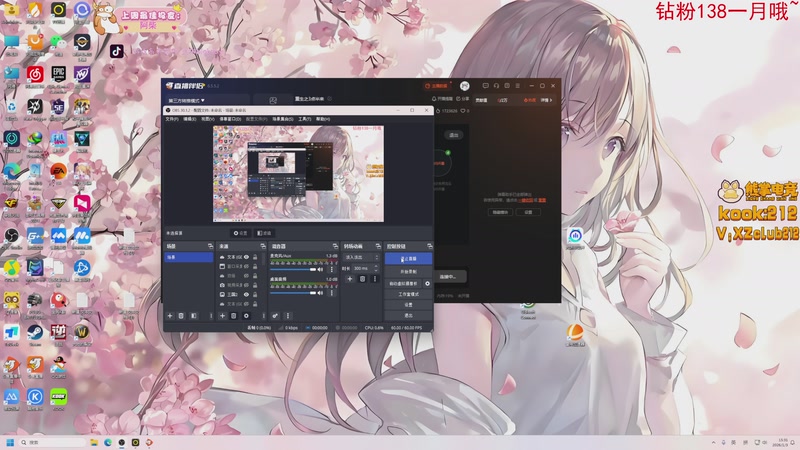The height and width of the screenshot is (450, 800).
Task: Open the TikTok desktop shortcut
Action: pyautogui.click(x=116, y=51)
